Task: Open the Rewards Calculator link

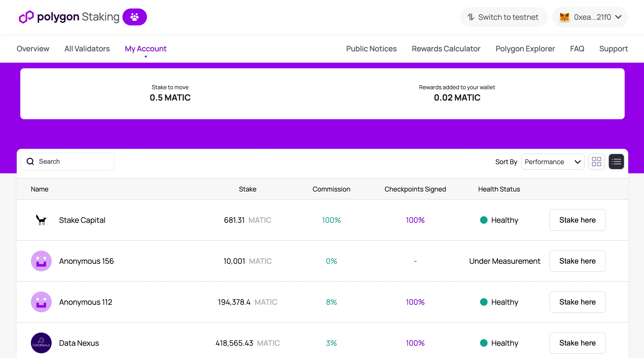Action: 446,49
